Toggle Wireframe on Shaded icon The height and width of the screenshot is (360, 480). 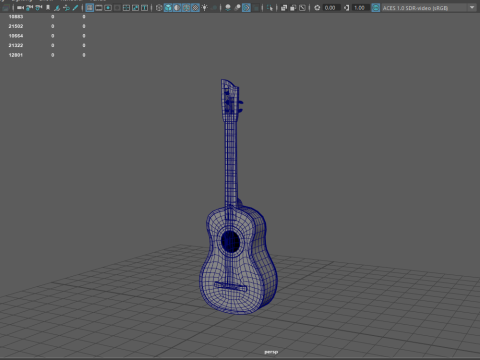[186, 7]
